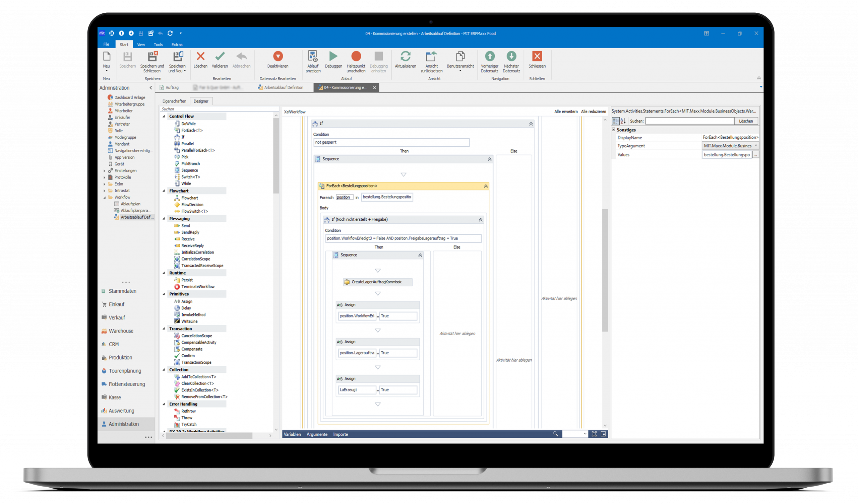Image resolution: width=858 pixels, height=504 pixels.
Task: Click the Validieren checkmark icon
Action: 220,57
